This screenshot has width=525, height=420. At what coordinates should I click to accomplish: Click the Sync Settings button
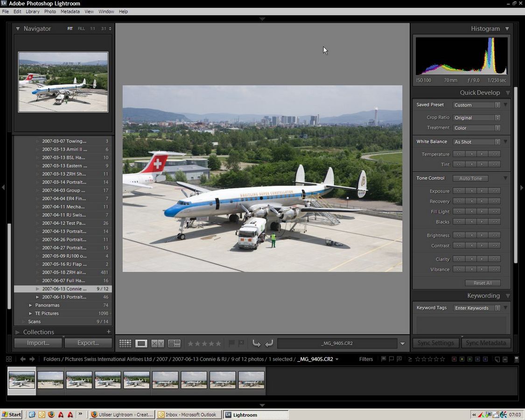[x=435, y=343]
